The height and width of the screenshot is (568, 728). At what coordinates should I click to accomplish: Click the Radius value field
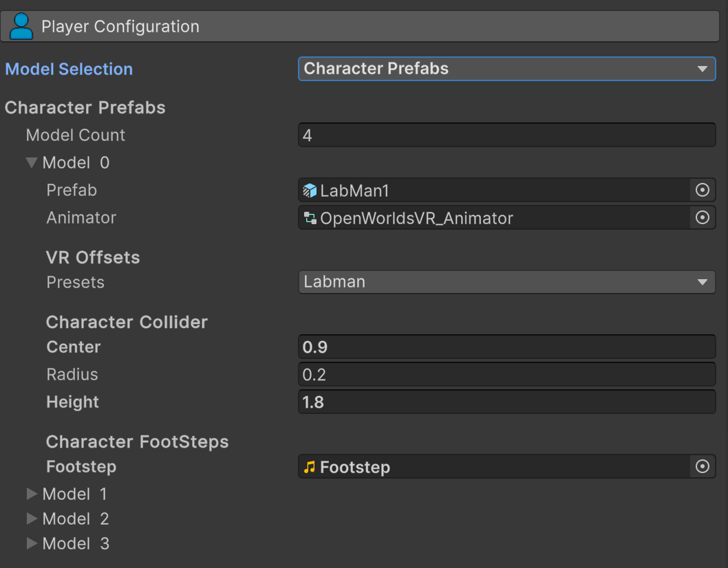[506, 375]
